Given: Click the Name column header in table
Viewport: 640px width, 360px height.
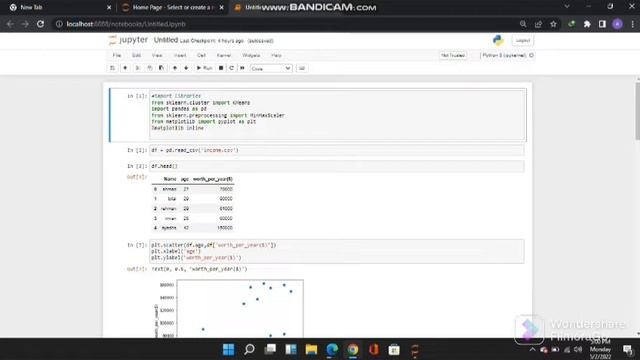Looking at the screenshot, I should tap(170, 179).
